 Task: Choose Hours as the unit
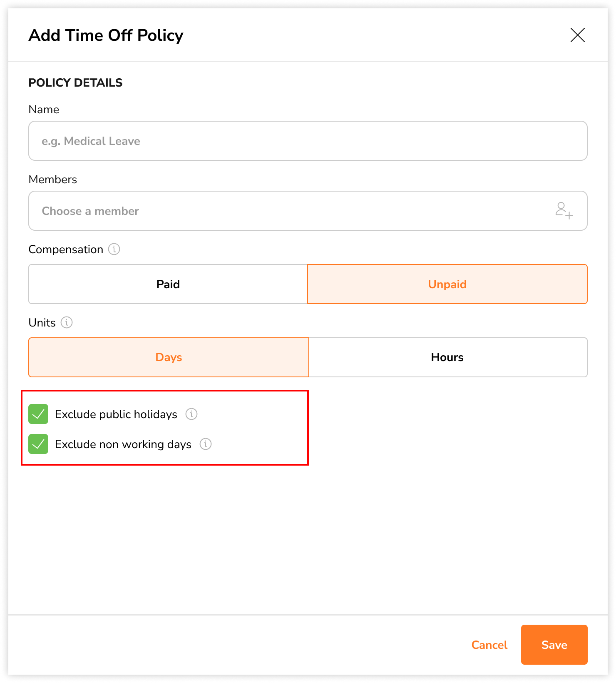click(448, 357)
